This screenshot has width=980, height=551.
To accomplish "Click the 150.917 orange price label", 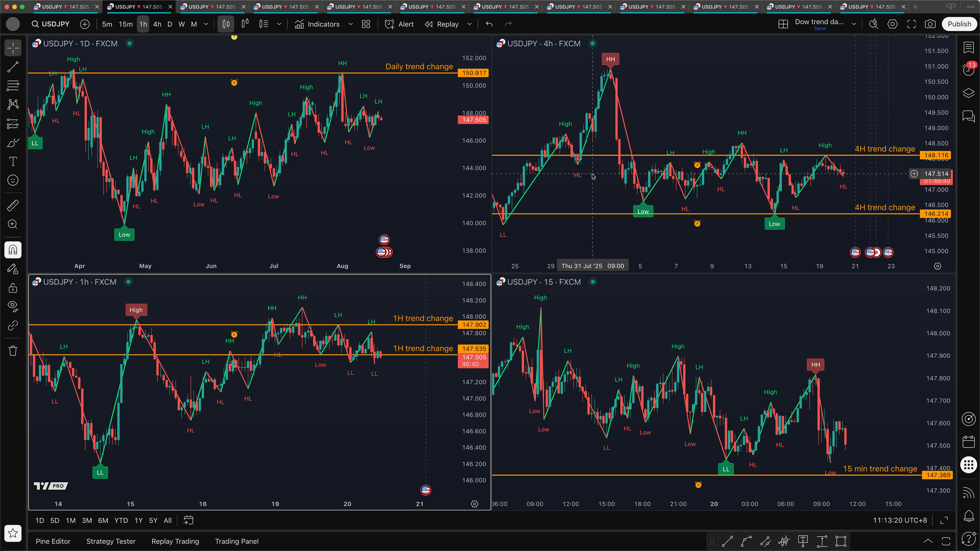I will pos(474,73).
